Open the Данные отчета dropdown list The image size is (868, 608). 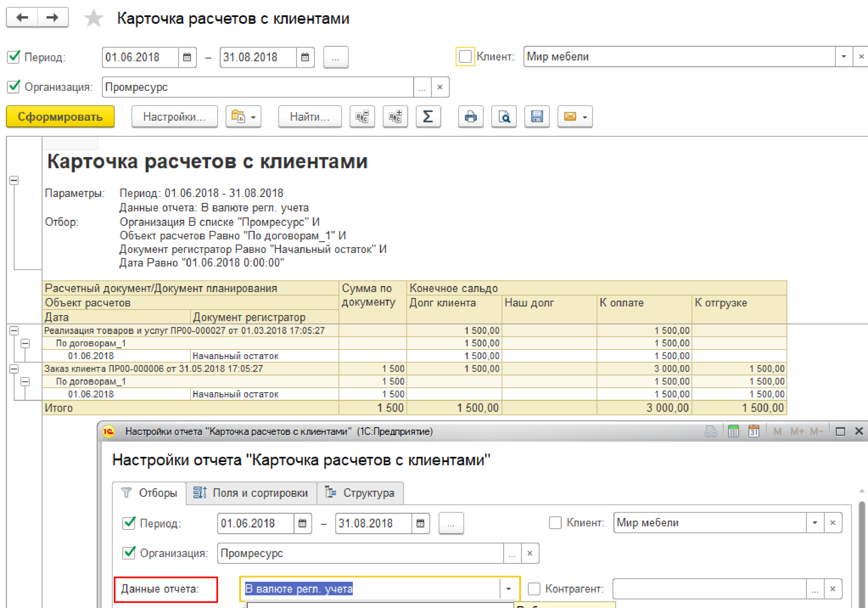pyautogui.click(x=508, y=589)
